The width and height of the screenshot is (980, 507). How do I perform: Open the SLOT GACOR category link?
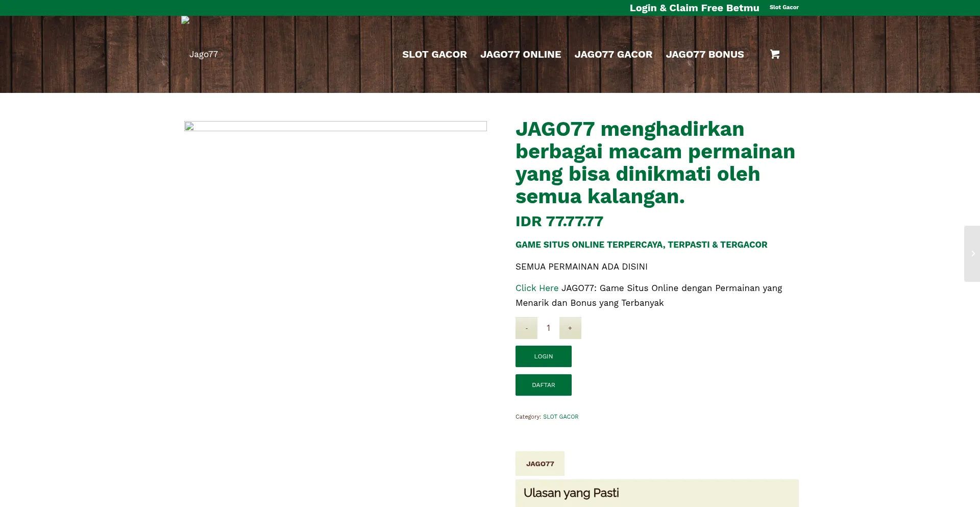coord(560,417)
